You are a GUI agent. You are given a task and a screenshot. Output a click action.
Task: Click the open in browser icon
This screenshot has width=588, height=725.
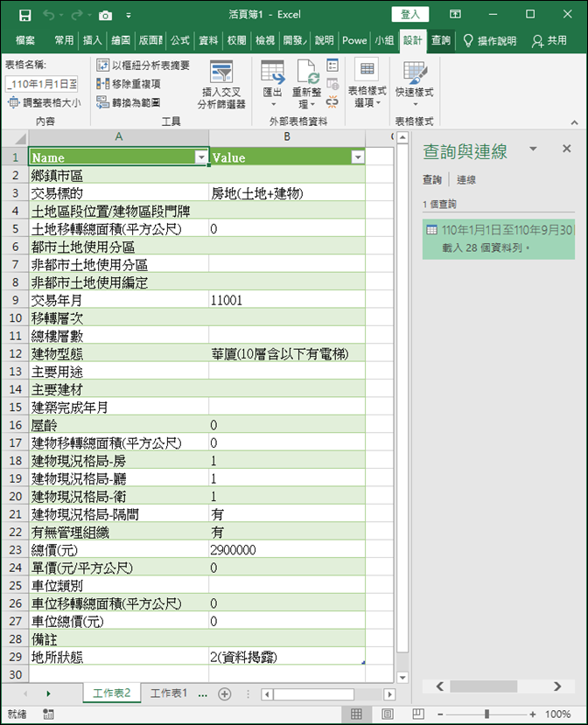tap(332, 84)
